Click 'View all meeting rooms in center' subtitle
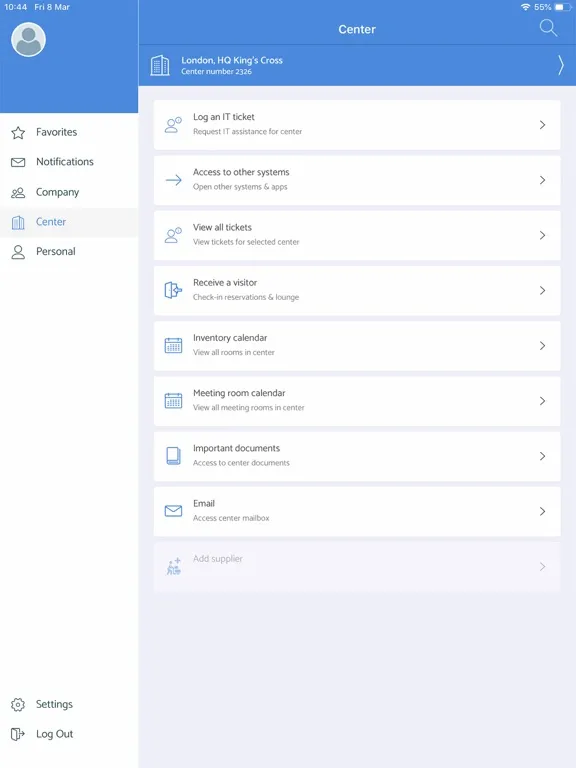This screenshot has height=768, width=576. (x=249, y=408)
